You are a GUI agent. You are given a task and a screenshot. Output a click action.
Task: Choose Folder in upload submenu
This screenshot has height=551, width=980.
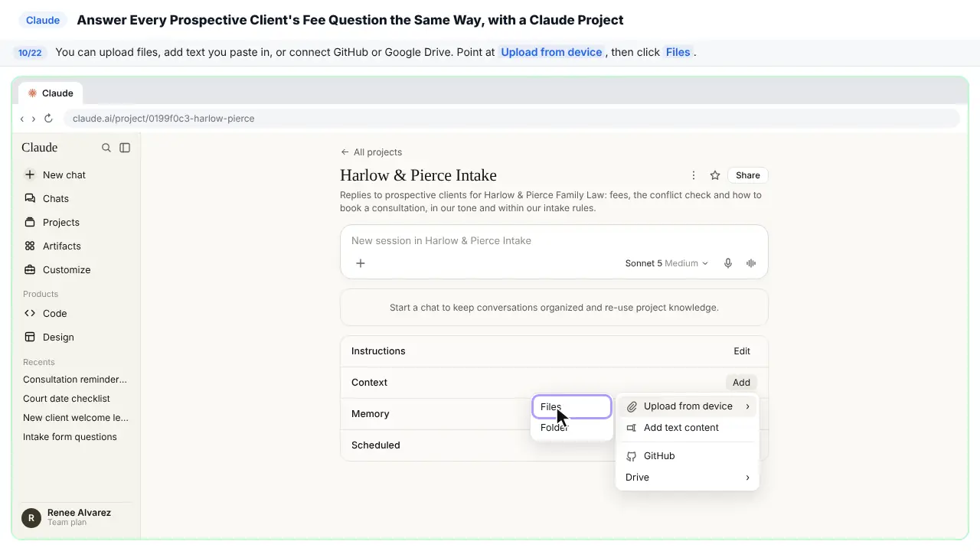point(572,428)
